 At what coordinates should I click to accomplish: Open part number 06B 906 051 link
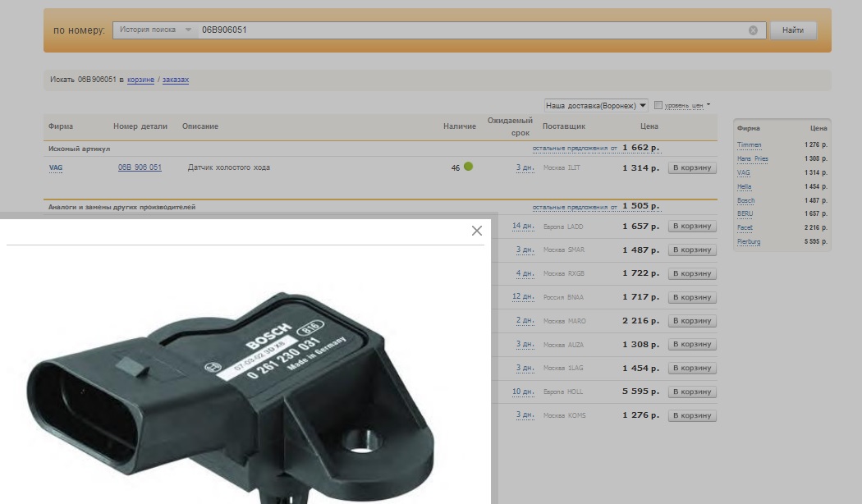[x=140, y=167]
